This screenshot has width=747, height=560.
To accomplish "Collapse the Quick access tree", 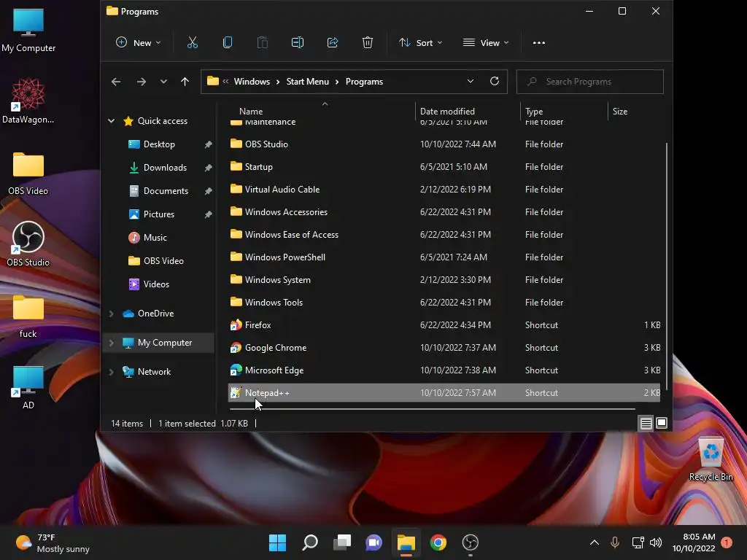I will coord(112,121).
